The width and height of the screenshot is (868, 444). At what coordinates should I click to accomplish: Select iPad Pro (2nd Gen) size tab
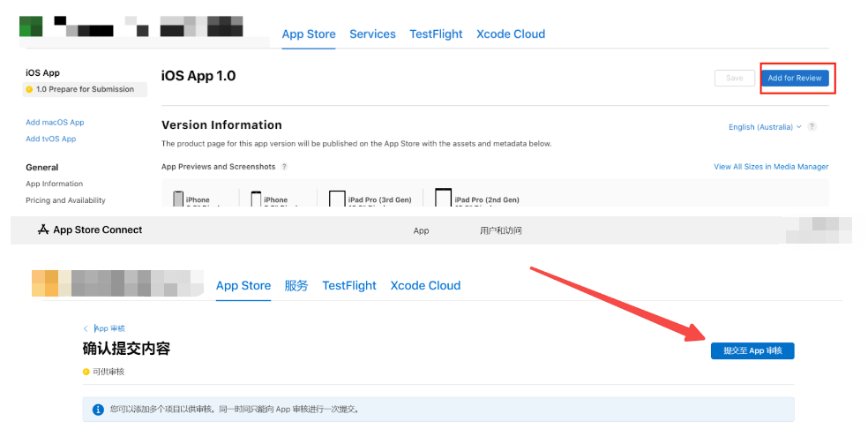pos(477,199)
